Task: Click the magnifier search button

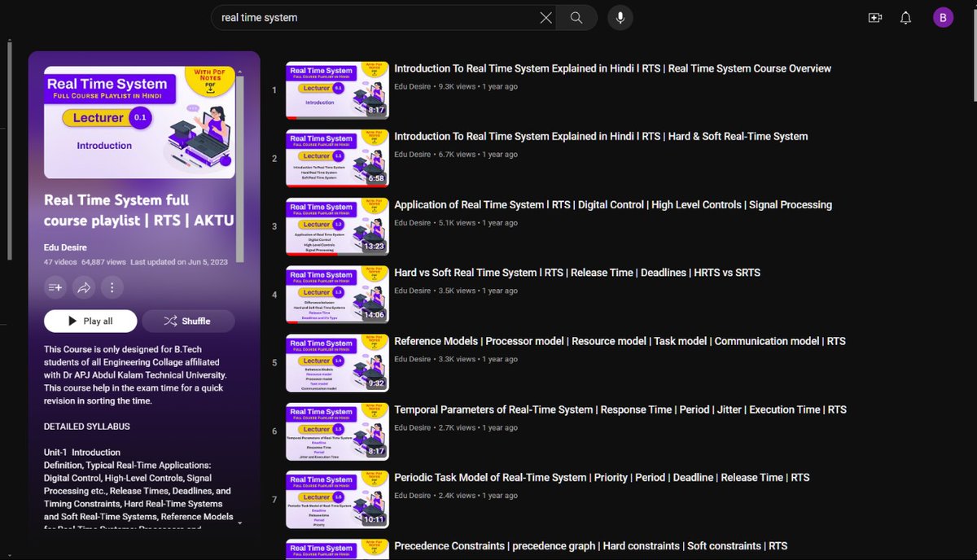Action: point(576,18)
